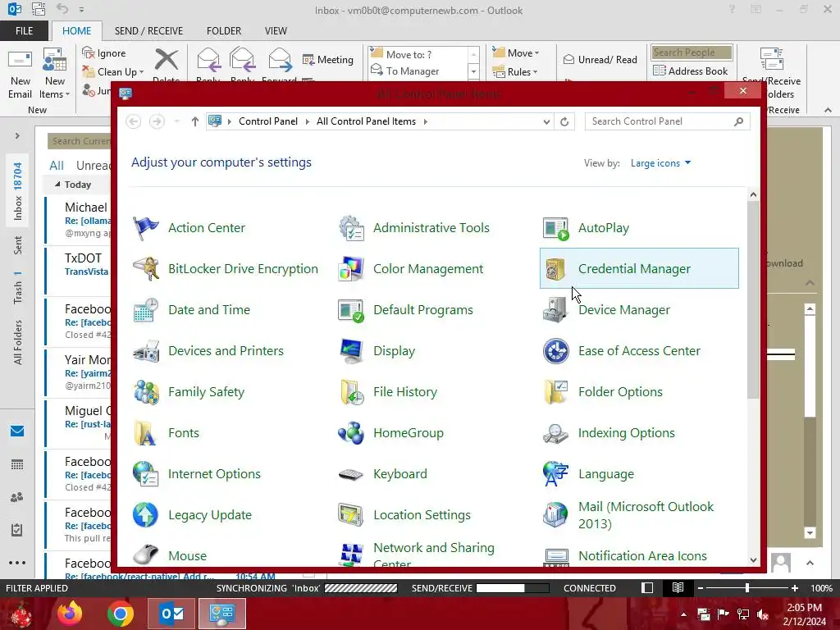This screenshot has width=840, height=630.
Task: Open Keyboard icon
Action: coord(351,474)
